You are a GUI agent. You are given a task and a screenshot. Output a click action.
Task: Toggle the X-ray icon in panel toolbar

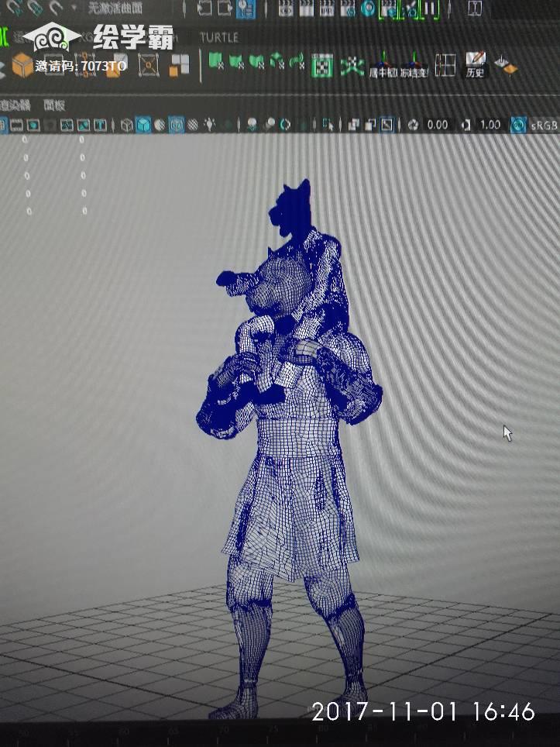(x=353, y=125)
